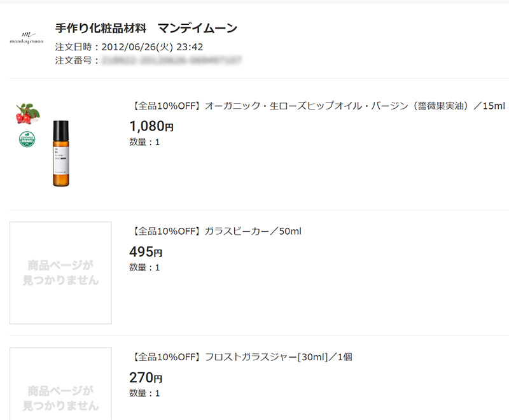Click the 数量：1 under rosehip oil

(144, 142)
